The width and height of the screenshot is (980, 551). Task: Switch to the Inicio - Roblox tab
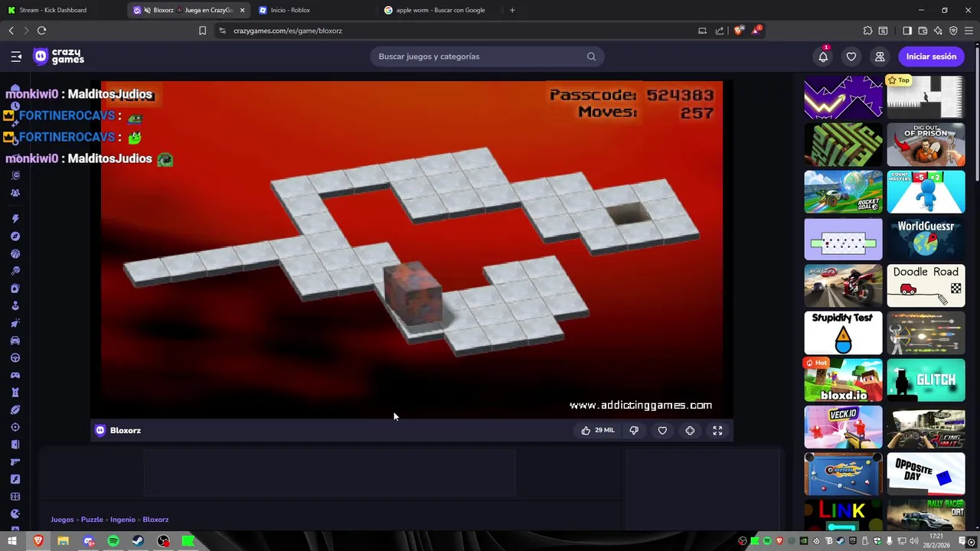coord(314,10)
